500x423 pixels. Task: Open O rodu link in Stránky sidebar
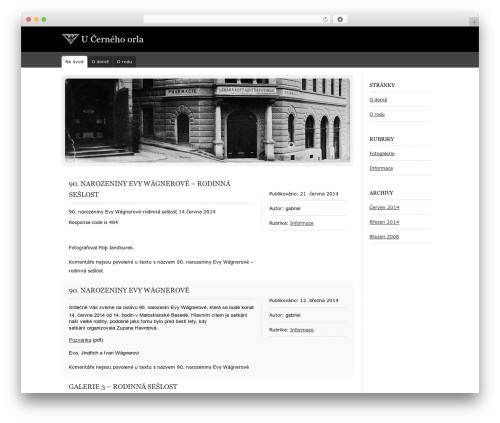(x=377, y=114)
